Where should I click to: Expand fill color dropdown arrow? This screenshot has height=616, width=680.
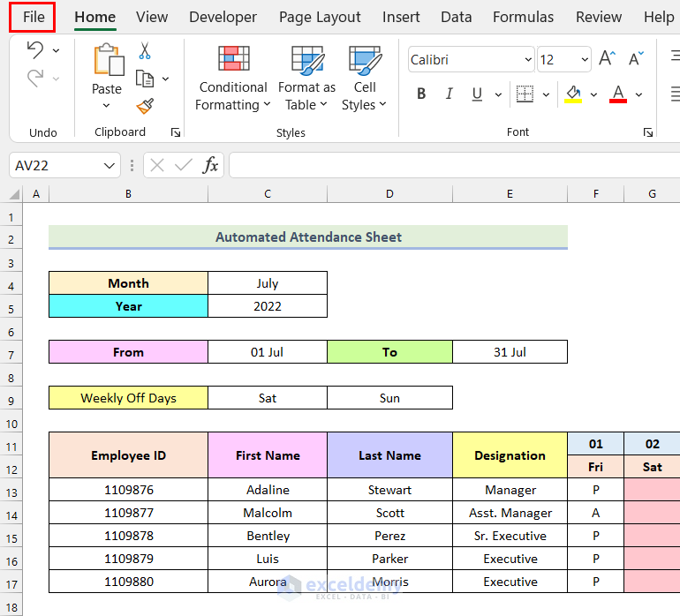click(593, 94)
